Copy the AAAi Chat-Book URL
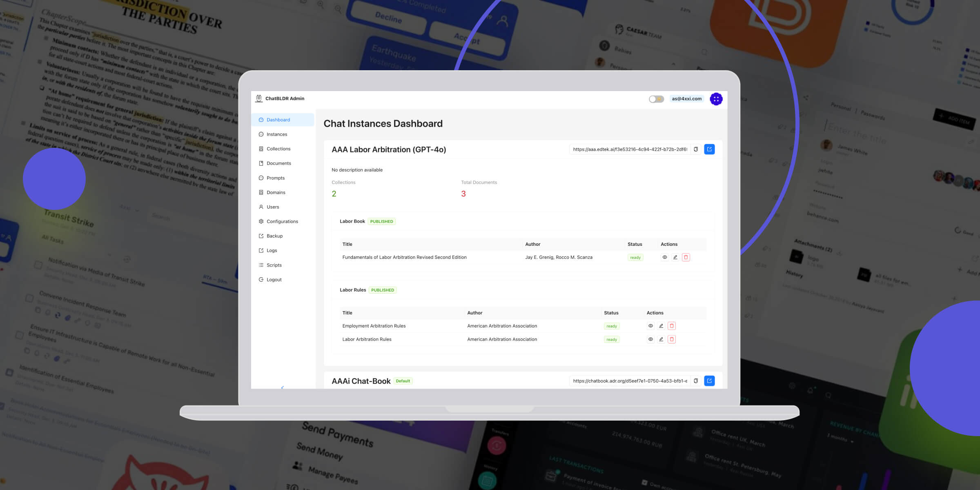 696,381
